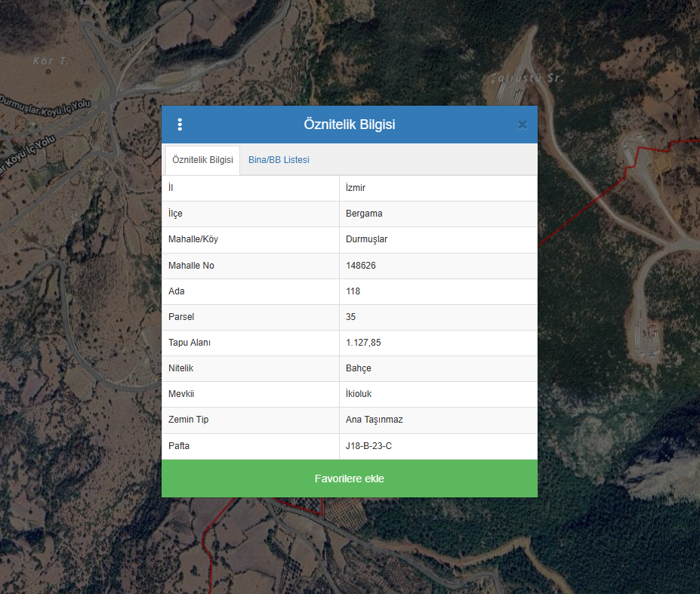
Task: Open the three-dot options menu
Action: (180, 125)
